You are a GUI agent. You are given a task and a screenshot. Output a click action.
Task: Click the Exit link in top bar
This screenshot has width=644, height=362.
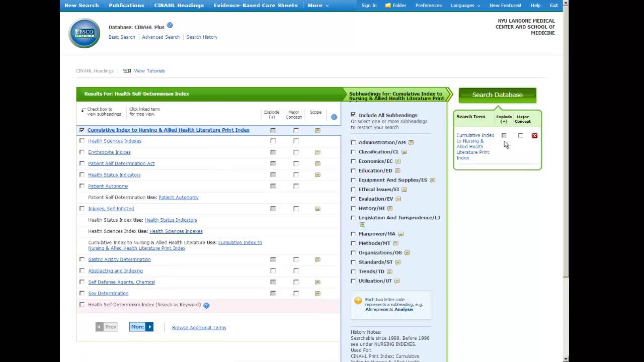point(553,6)
